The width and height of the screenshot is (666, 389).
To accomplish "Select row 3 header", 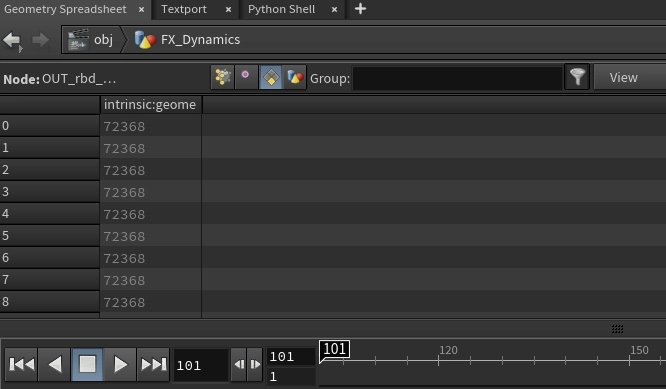I will [x=50, y=192].
